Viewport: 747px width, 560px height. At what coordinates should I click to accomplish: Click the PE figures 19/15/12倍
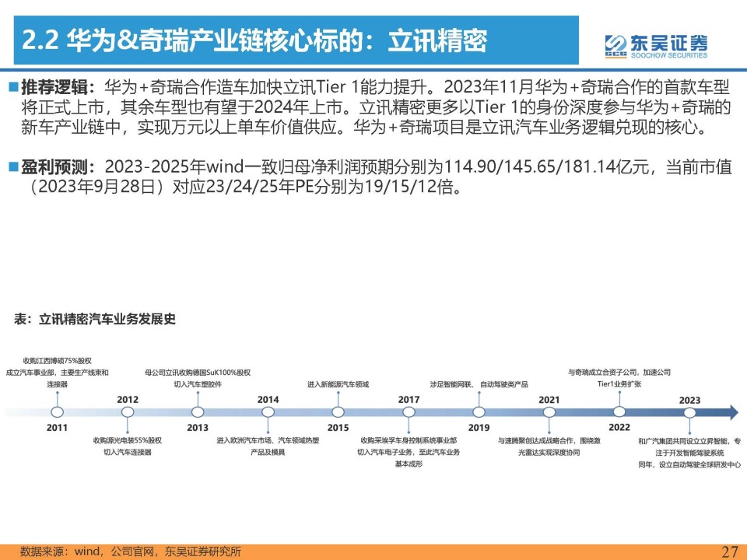pos(409,187)
